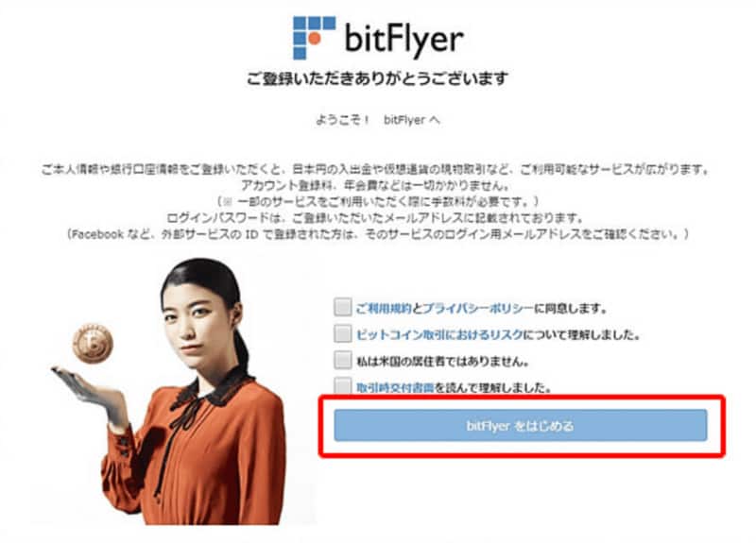Click the bitFlyer wordmark text at top

[404, 40]
